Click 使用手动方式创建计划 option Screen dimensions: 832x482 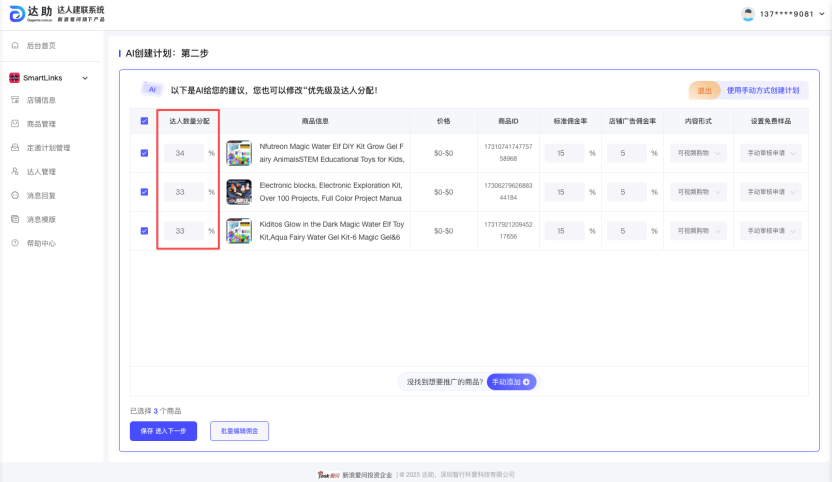click(x=763, y=90)
